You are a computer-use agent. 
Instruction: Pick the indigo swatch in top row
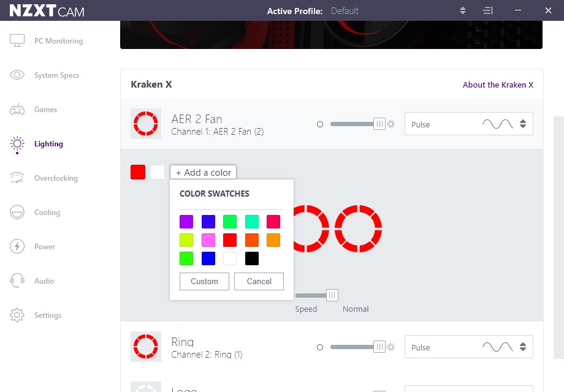click(208, 222)
